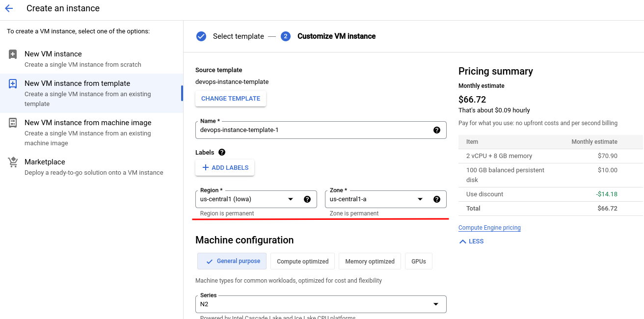Open help for the Name field
Image resolution: width=644 pixels, height=319 pixels.
(x=437, y=130)
